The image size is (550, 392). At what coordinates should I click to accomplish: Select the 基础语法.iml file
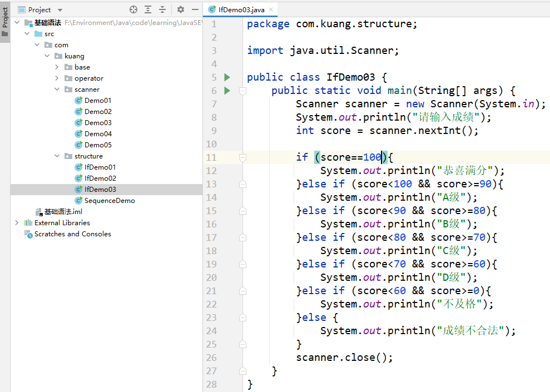click(63, 212)
